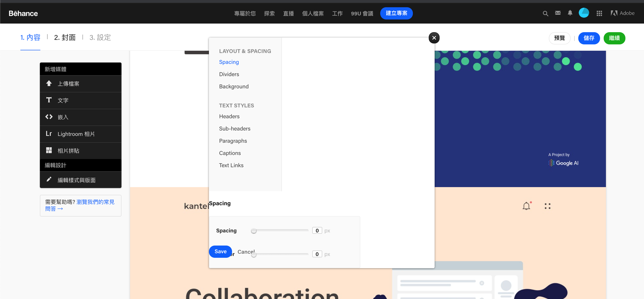This screenshot has height=299, width=644.
Task: Click the photo grid collage icon
Action: [x=49, y=150]
